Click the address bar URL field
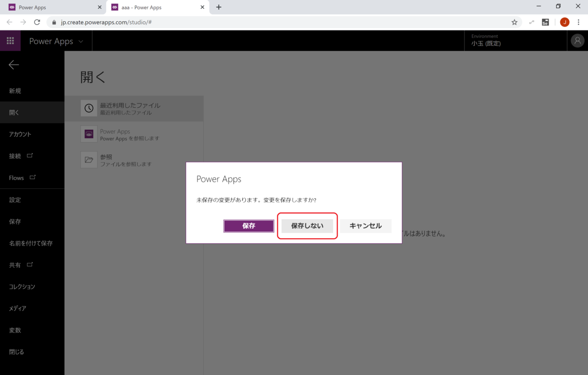This screenshot has width=588, height=375. coord(284,22)
